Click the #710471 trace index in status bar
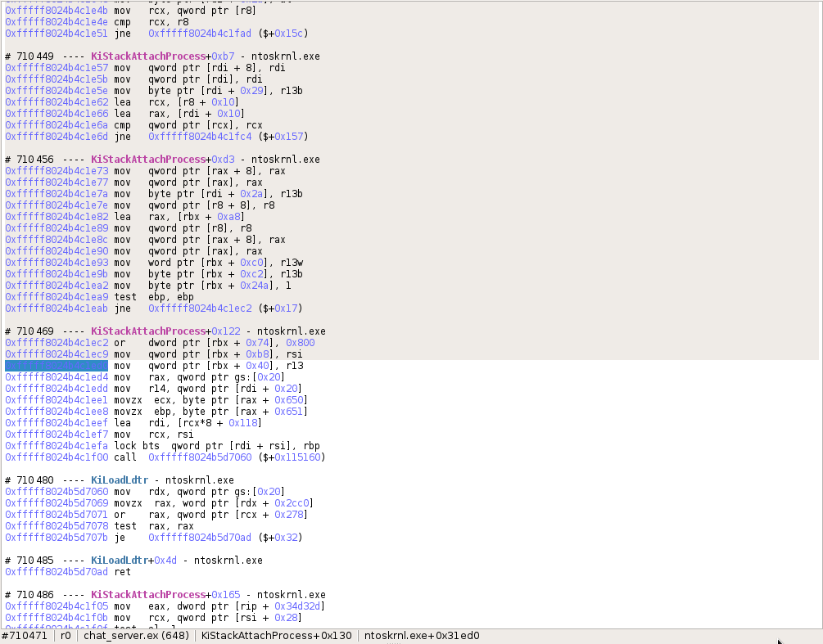The image size is (823, 644). [25, 635]
